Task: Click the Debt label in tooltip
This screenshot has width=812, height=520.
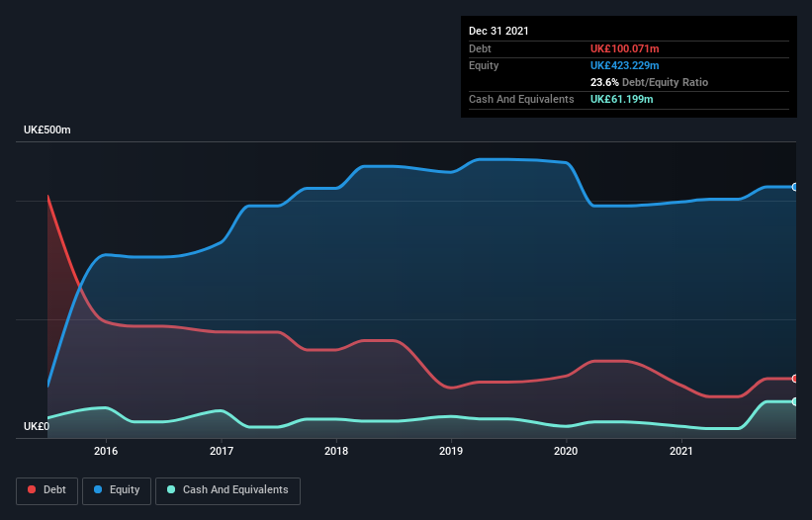Action: coord(480,48)
